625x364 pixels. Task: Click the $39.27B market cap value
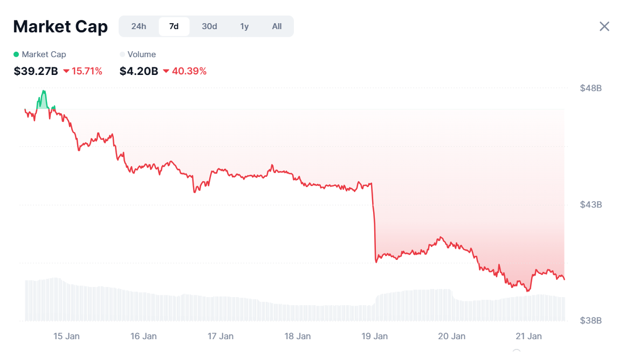[x=35, y=71]
